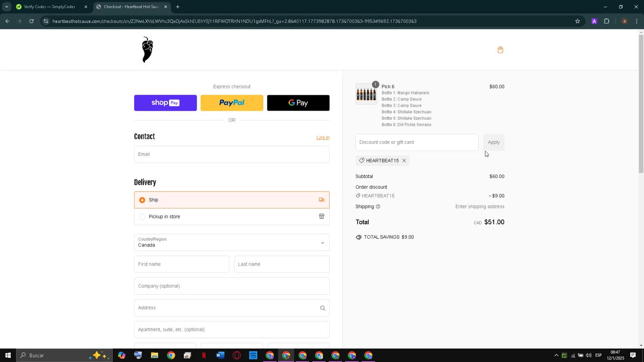This screenshot has height=362, width=644.
Task: Click the TOTAL SAVINGS $9.00 text
Action: click(389, 237)
